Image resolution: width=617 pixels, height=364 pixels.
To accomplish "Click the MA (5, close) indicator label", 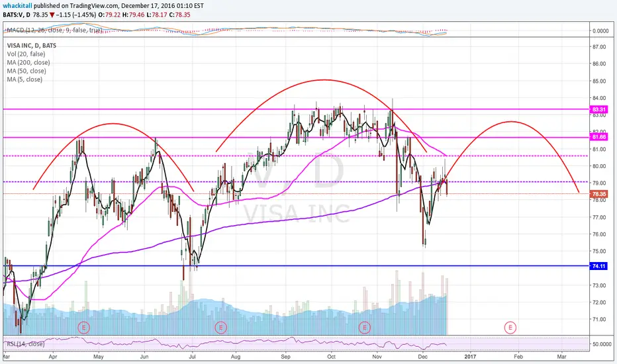I will coord(24,79).
